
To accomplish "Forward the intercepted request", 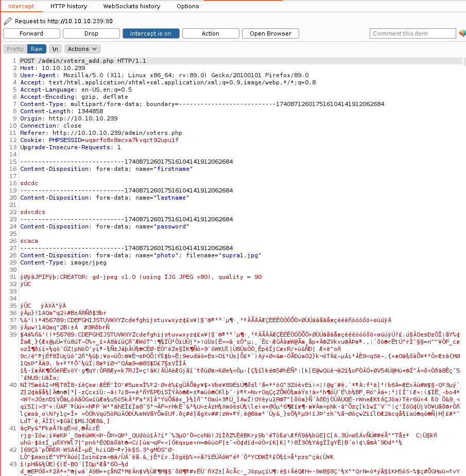I will click(x=31, y=33).
